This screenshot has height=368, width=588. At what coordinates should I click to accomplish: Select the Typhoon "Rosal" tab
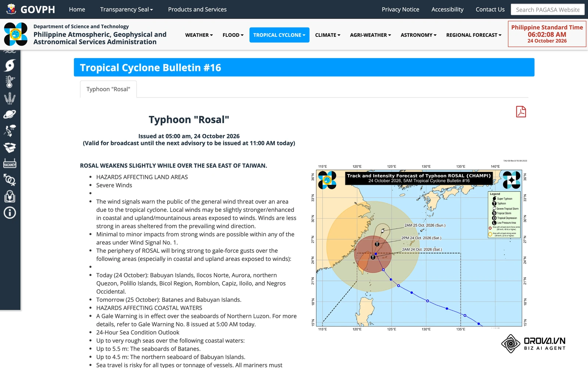[108, 89]
